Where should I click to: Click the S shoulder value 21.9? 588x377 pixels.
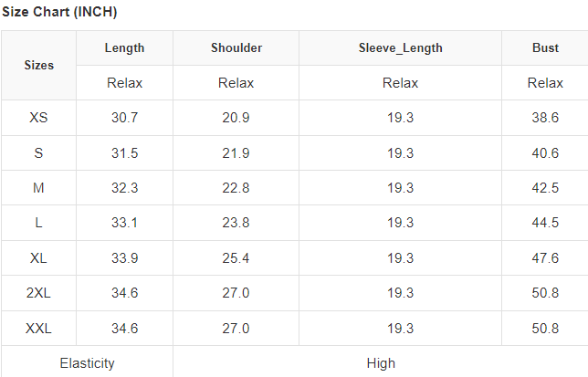pos(236,153)
